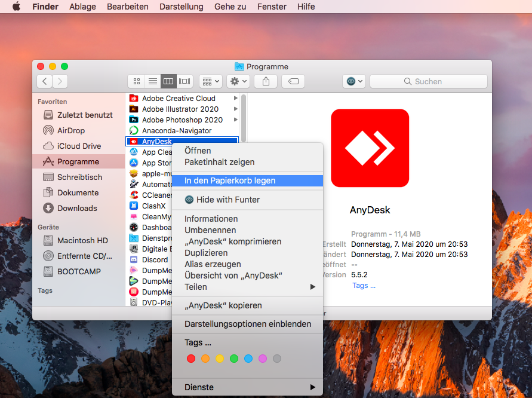Open the Funter eye dropdown
532x398 pixels.
[354, 81]
